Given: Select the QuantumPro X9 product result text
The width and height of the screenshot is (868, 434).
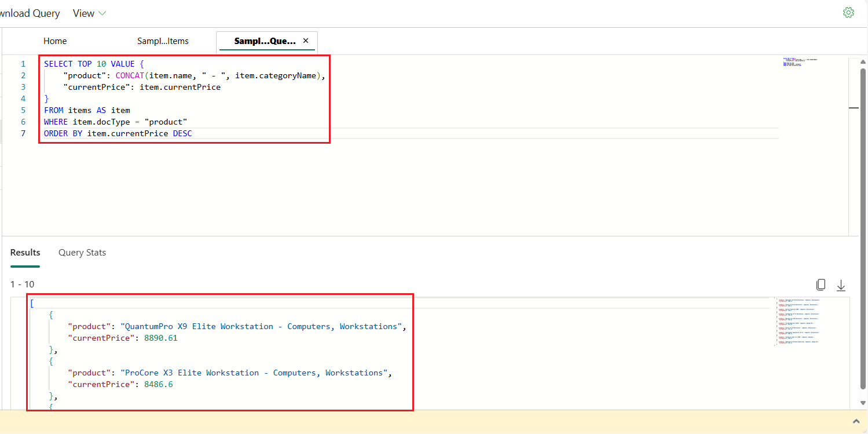Looking at the screenshot, I should coord(237,326).
